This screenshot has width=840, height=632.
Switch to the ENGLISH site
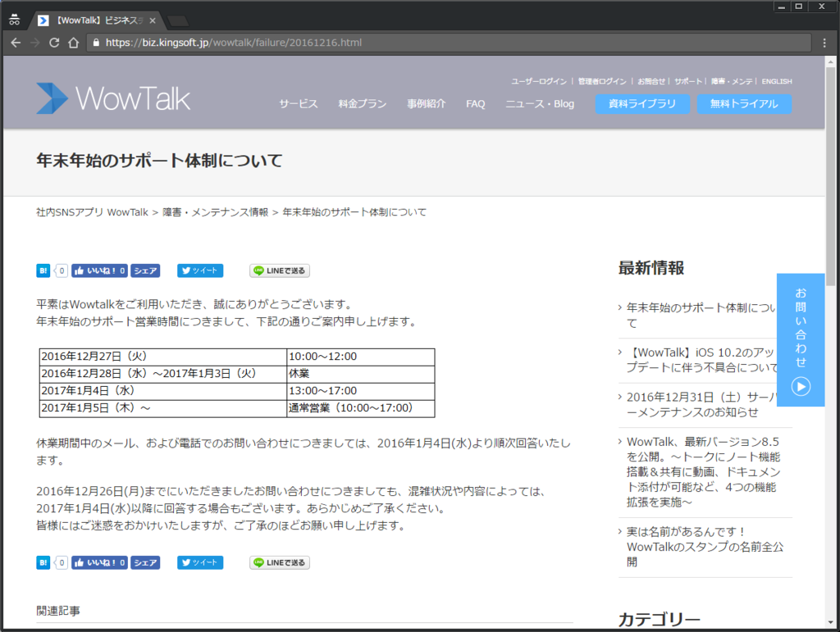(777, 81)
